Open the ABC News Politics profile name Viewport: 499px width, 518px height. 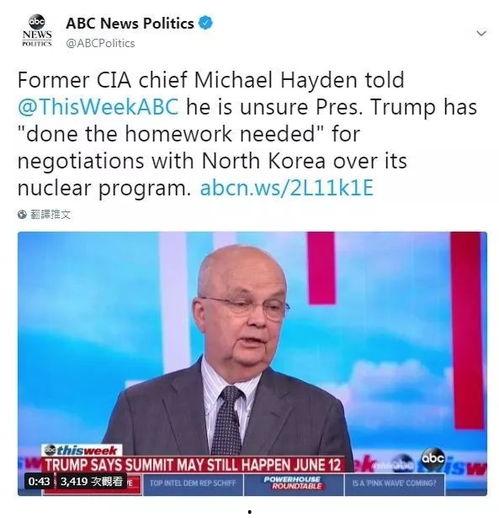[x=130, y=23]
